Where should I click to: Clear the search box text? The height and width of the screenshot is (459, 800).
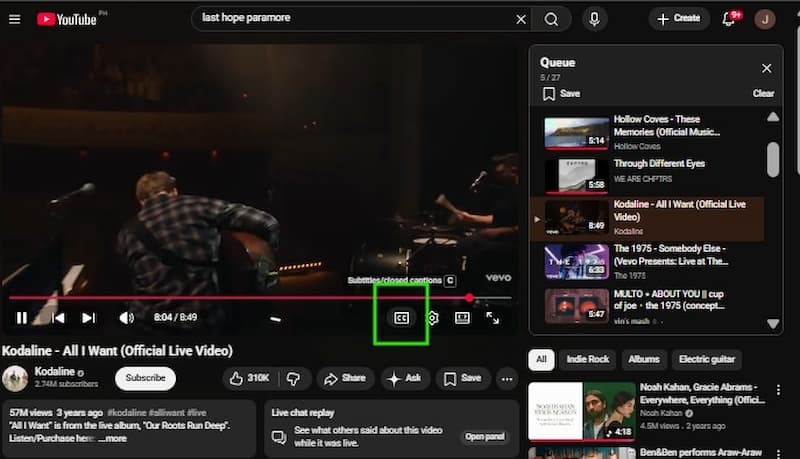tap(521, 19)
